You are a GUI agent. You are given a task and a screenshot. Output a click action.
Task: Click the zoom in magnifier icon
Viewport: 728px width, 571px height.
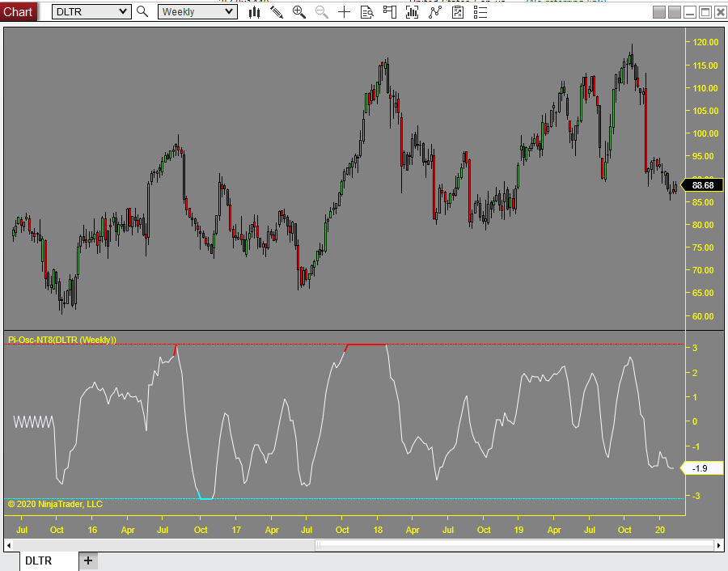pos(299,11)
